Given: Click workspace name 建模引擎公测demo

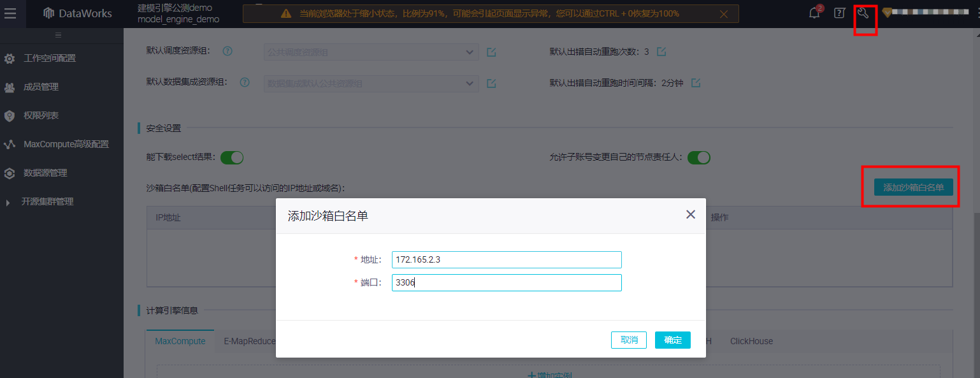Looking at the screenshot, I should [175, 8].
